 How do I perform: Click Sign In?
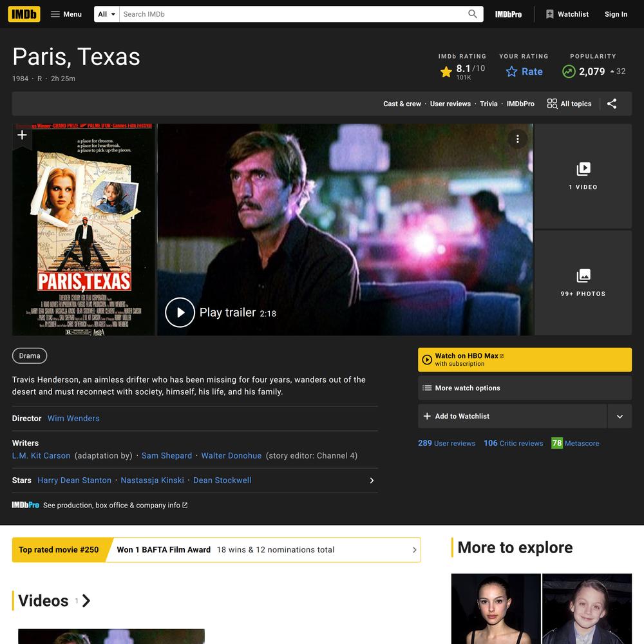tap(616, 14)
